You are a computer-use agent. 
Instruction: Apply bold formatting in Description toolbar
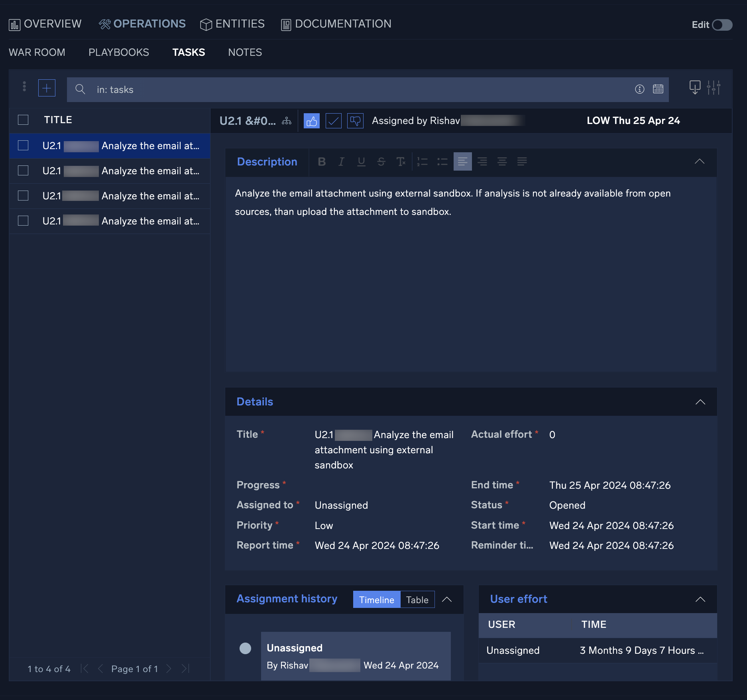click(321, 161)
